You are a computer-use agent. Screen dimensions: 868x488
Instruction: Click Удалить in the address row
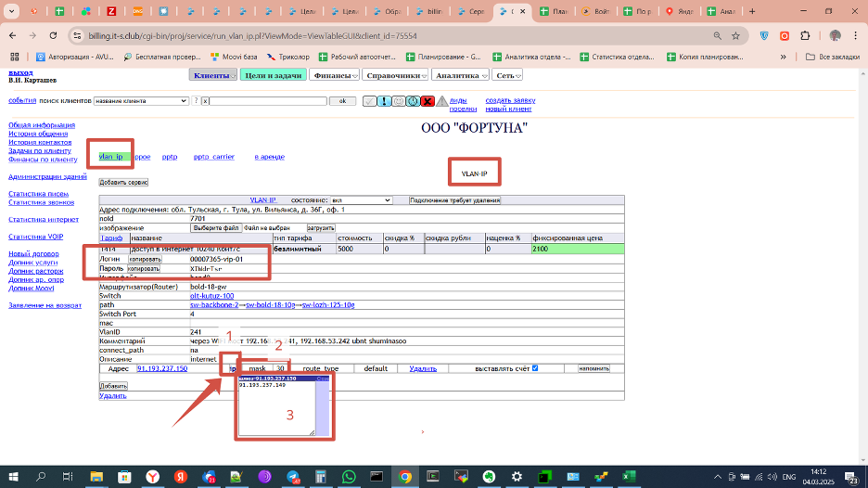(x=423, y=368)
